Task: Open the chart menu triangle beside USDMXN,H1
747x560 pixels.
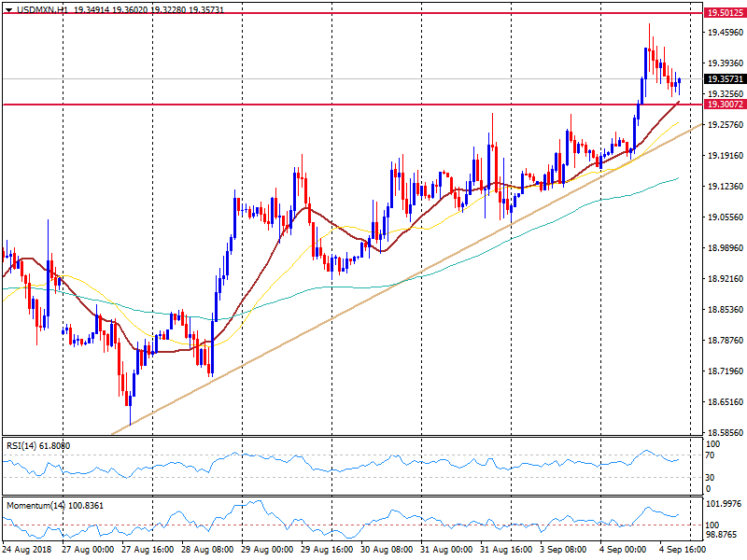Action: point(7,7)
